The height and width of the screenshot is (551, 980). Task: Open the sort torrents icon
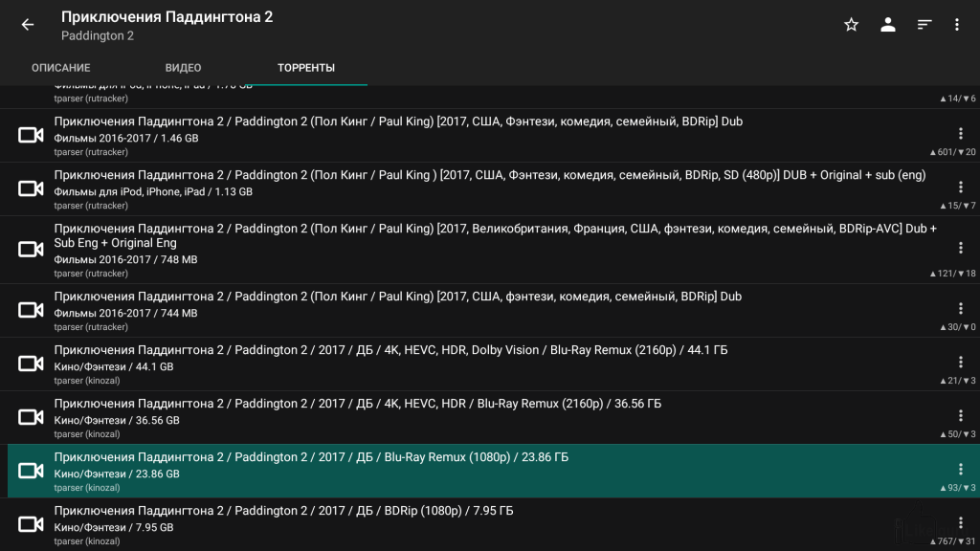(924, 25)
